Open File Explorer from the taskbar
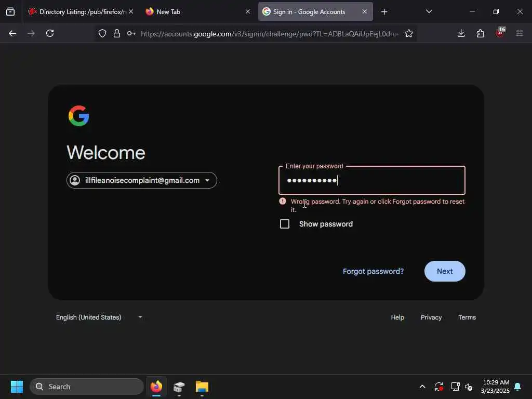 click(202, 387)
